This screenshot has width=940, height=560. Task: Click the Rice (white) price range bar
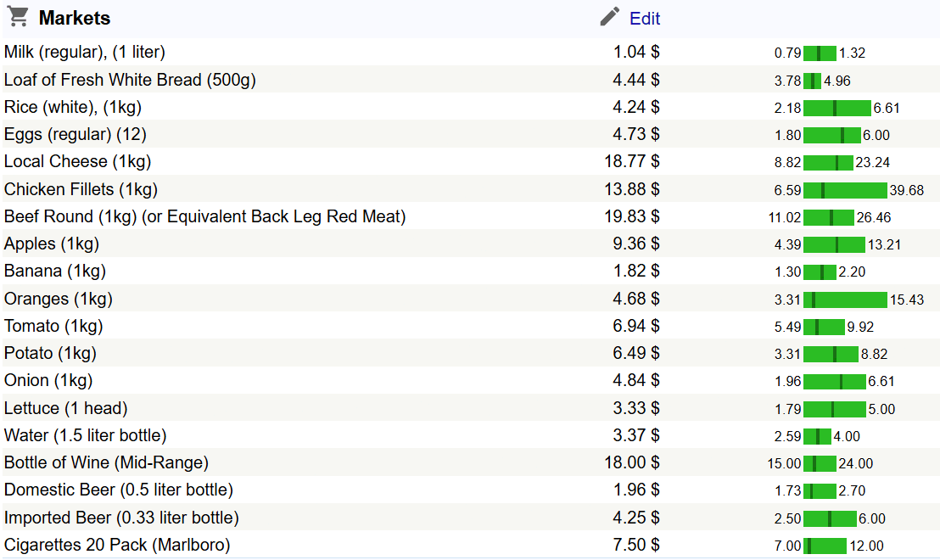tap(836, 109)
